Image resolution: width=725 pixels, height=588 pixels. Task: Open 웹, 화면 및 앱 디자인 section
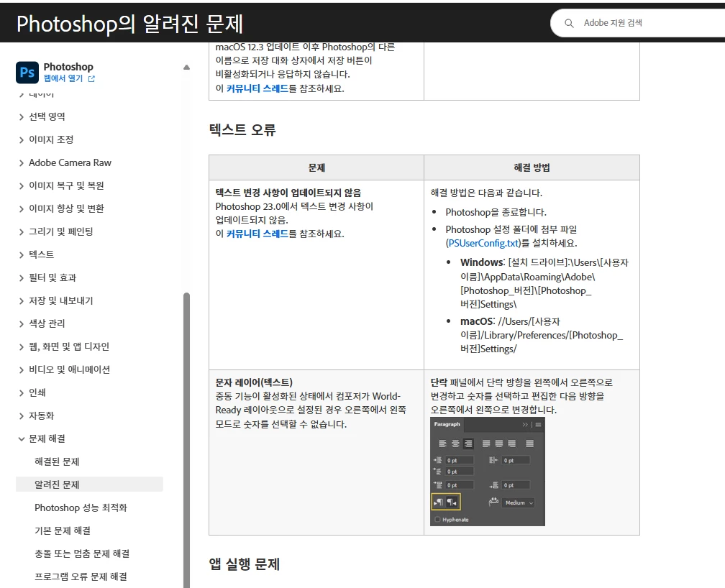(69, 346)
